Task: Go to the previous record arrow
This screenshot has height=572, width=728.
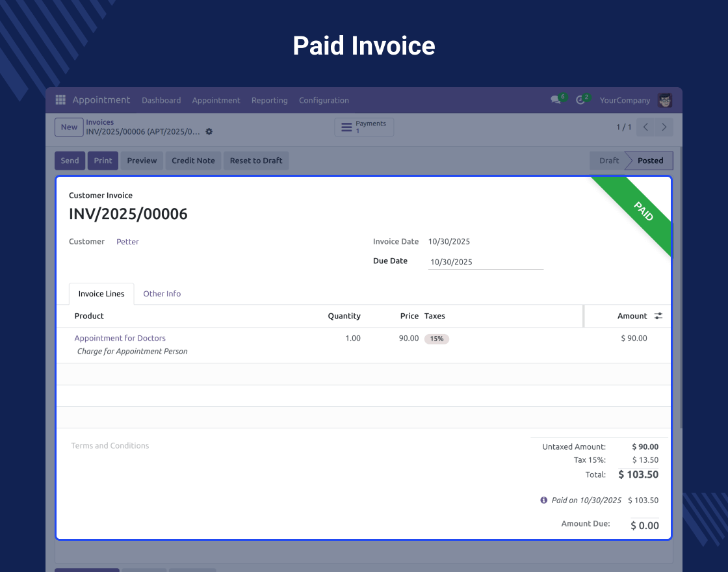Action: [x=645, y=127]
